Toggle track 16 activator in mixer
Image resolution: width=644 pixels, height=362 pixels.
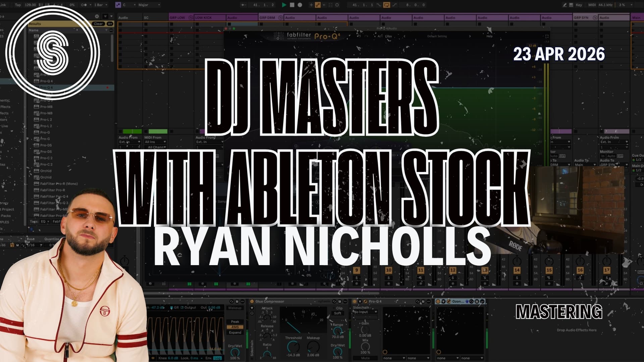tap(580, 270)
